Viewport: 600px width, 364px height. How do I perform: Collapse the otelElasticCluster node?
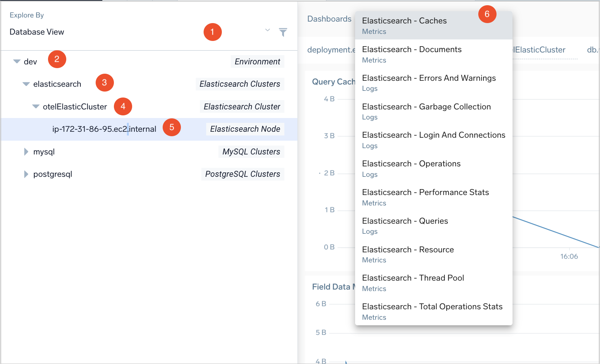[36, 107]
